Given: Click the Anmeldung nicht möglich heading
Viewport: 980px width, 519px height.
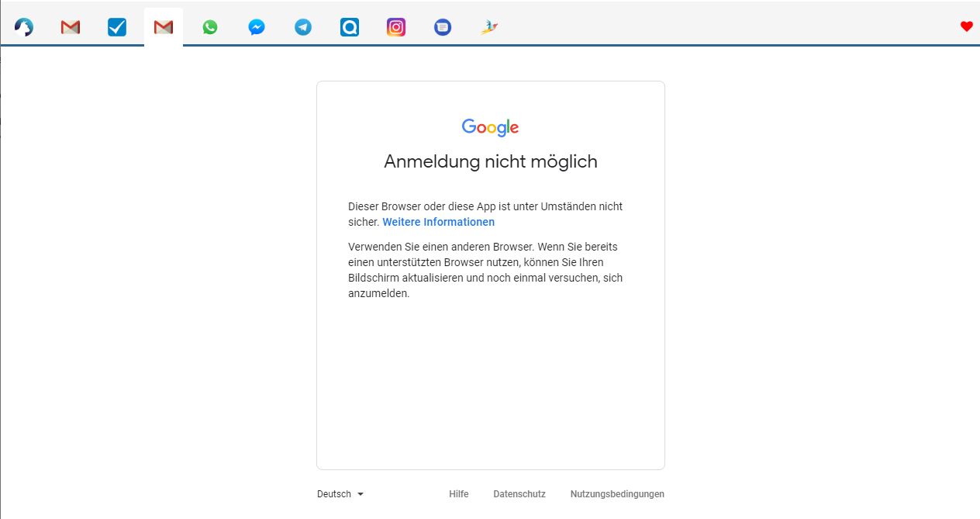Looking at the screenshot, I should pos(491,161).
